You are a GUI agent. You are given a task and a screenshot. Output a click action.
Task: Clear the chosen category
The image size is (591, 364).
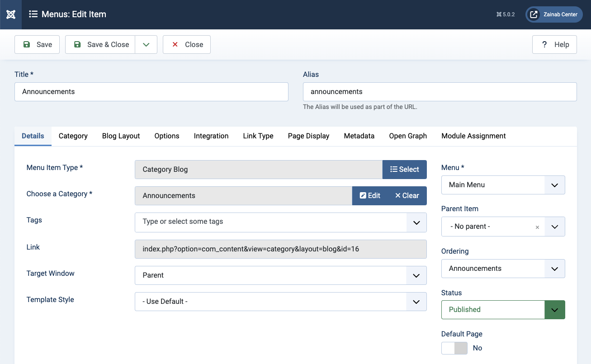click(407, 195)
